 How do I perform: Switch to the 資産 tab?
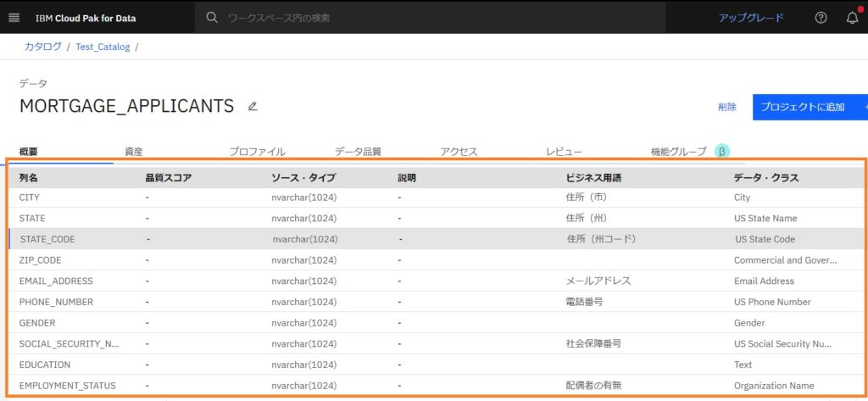click(133, 151)
